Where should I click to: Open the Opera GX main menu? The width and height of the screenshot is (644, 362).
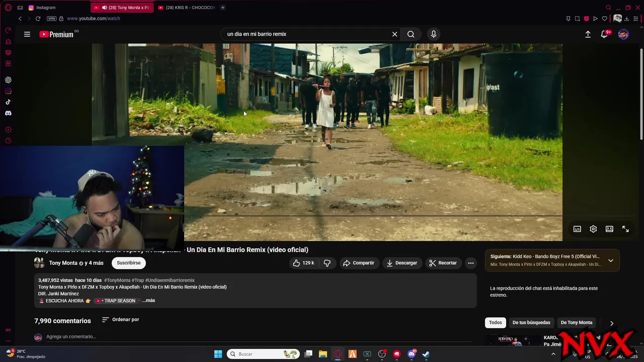coord(8,8)
